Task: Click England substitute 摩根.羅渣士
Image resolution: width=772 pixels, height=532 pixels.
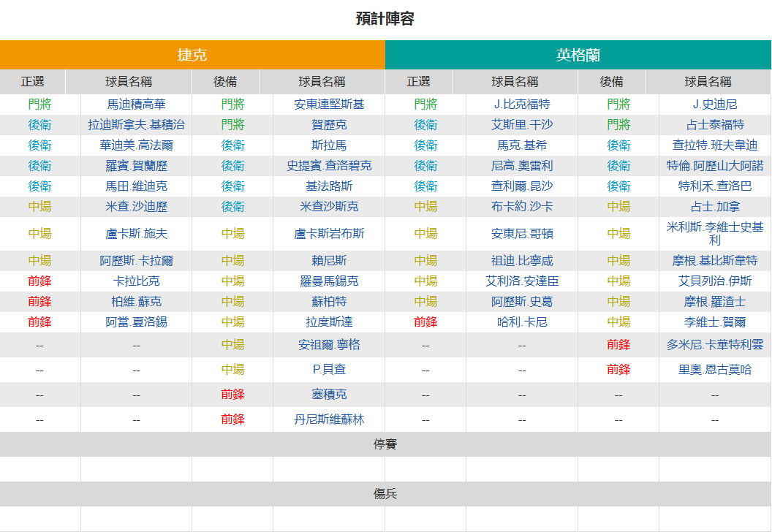Action: (716, 302)
